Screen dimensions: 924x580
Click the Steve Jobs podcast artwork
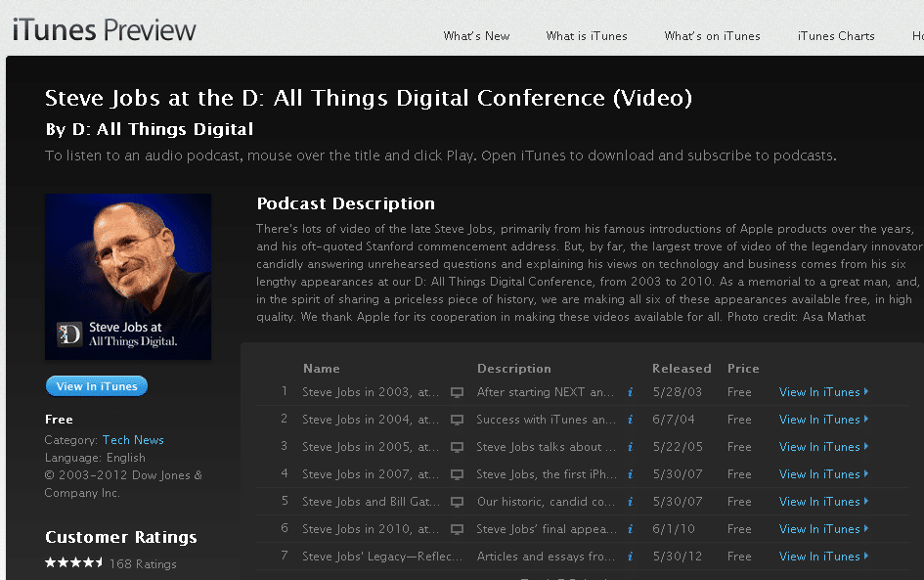pos(128,277)
